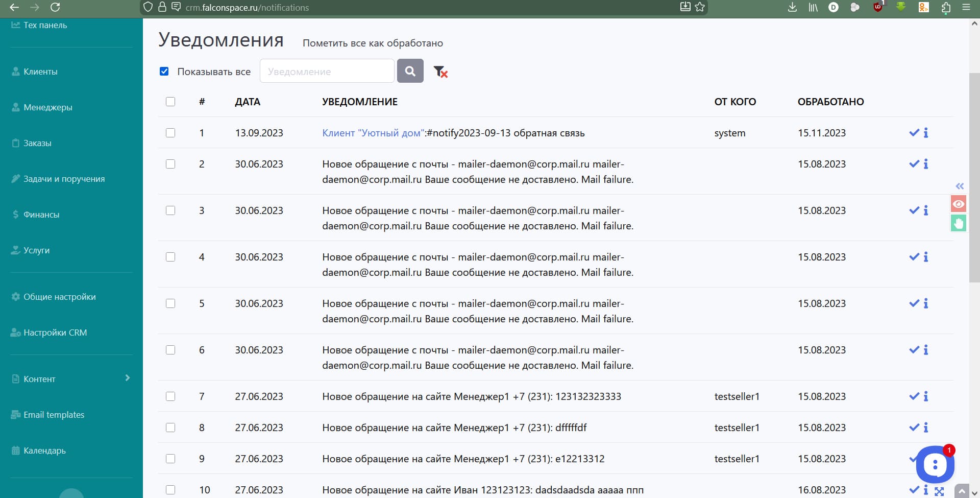Clear filters with the funnel icon
The height and width of the screenshot is (498, 980).
[x=440, y=72]
